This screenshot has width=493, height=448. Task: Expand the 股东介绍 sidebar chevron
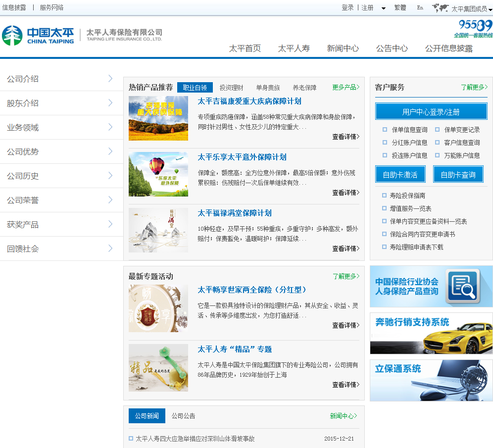(x=110, y=103)
